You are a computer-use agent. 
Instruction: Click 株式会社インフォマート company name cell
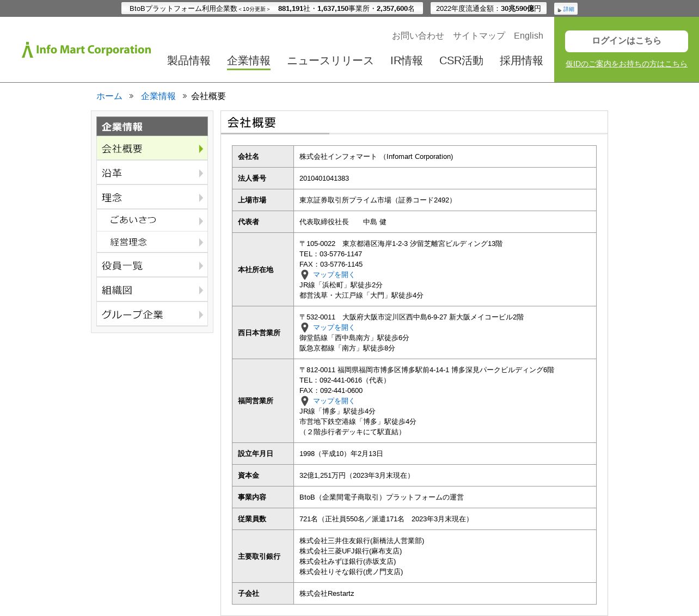pos(445,157)
